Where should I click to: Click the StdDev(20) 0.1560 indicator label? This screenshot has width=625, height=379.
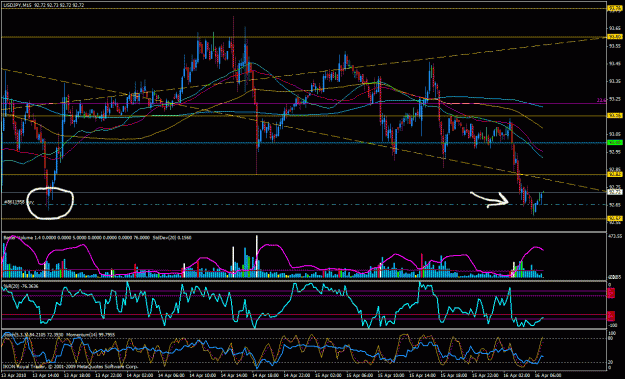pyautogui.click(x=172, y=238)
